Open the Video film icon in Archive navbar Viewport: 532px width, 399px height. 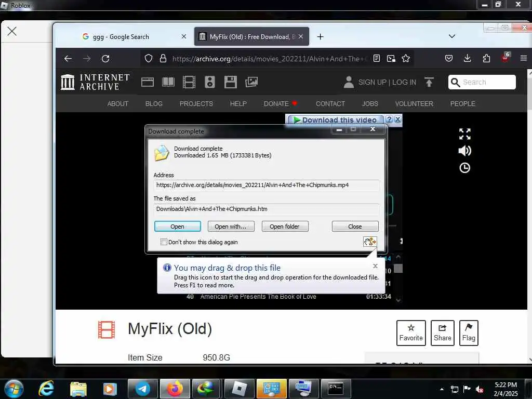coord(189,82)
